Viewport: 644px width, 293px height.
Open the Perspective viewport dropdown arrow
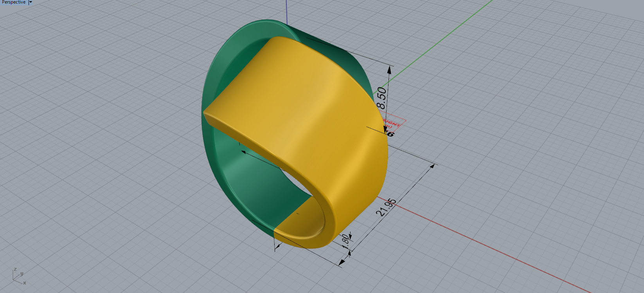31,2
